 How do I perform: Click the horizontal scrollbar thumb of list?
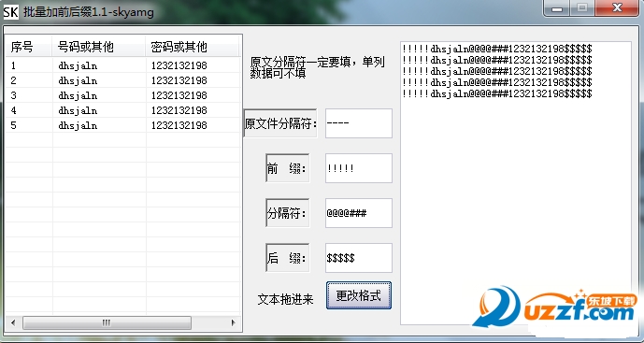(x=107, y=322)
